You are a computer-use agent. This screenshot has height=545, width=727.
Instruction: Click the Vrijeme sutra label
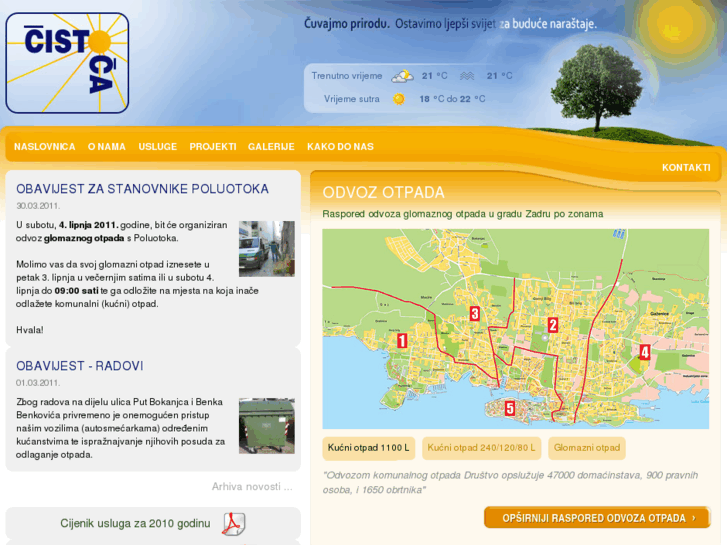coord(351,99)
